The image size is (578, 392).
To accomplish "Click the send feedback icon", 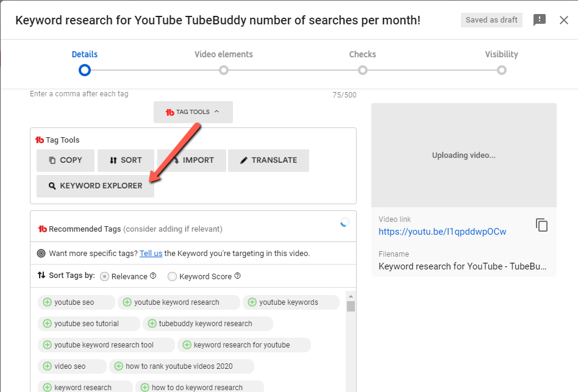I will [x=539, y=20].
